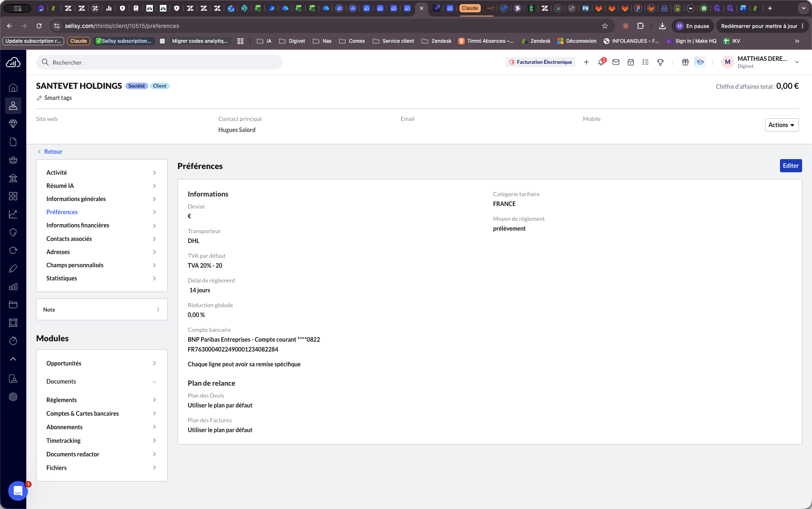Open Adresses menu item
Viewport: 812px width, 509px height.
coord(101,252)
